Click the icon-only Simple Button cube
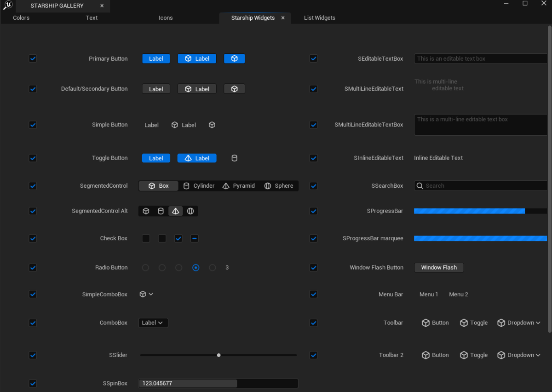 212,125
